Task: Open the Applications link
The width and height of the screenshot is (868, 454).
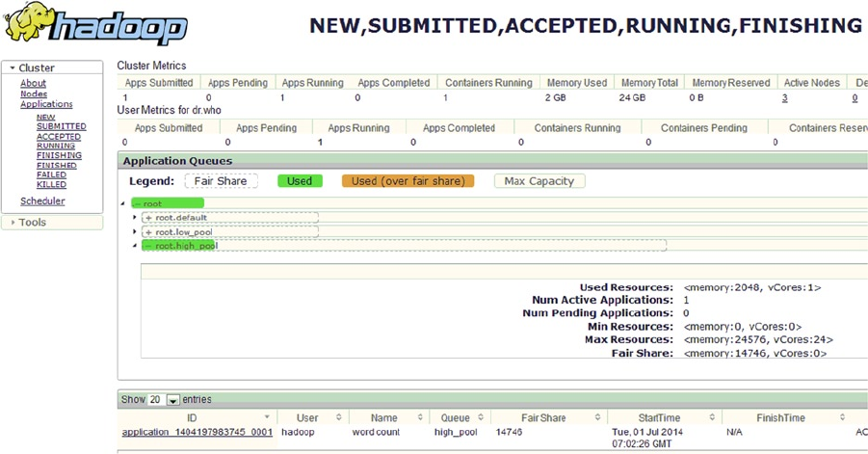Action: tap(46, 103)
